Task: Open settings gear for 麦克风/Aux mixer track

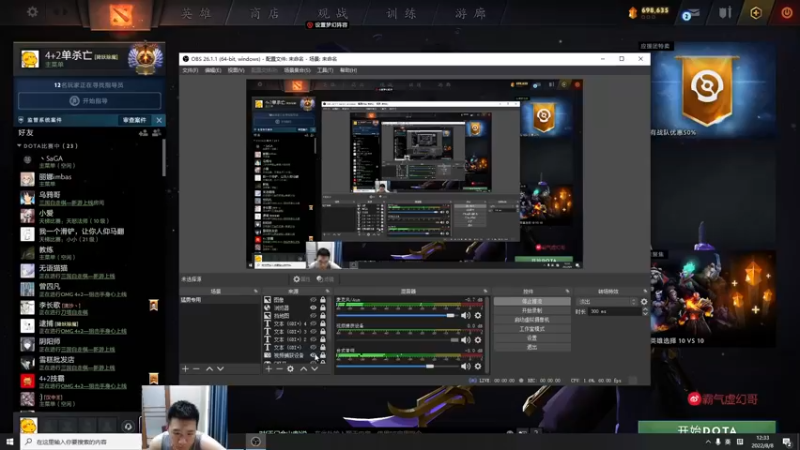Action: [478, 315]
